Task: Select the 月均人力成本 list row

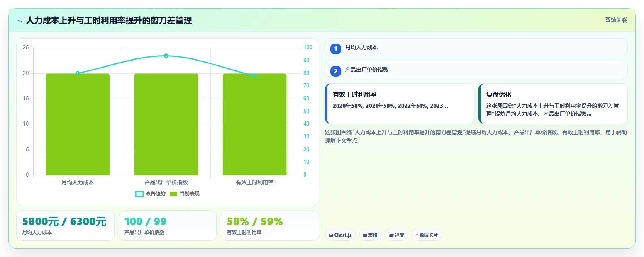Action: click(476, 47)
